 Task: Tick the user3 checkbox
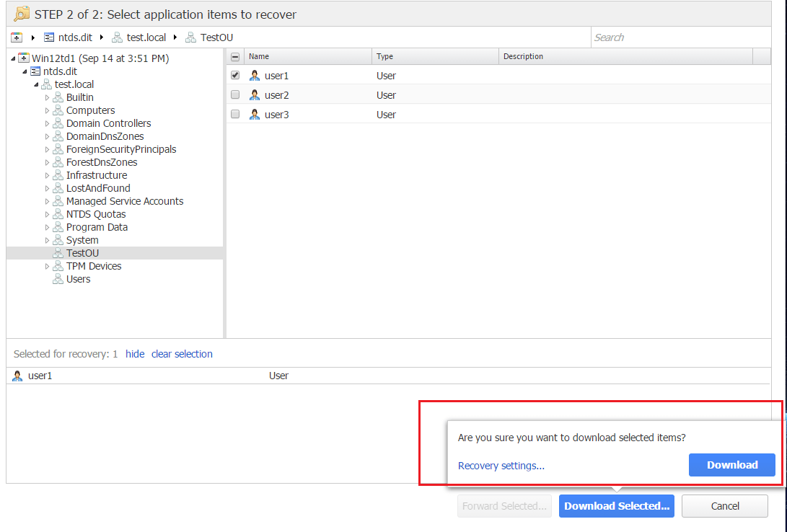235,114
